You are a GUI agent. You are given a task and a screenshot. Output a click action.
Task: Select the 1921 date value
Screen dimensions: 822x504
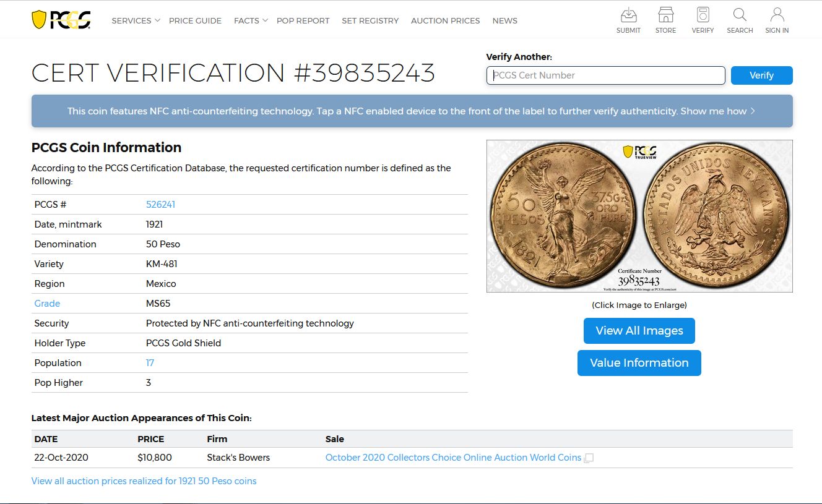point(155,224)
